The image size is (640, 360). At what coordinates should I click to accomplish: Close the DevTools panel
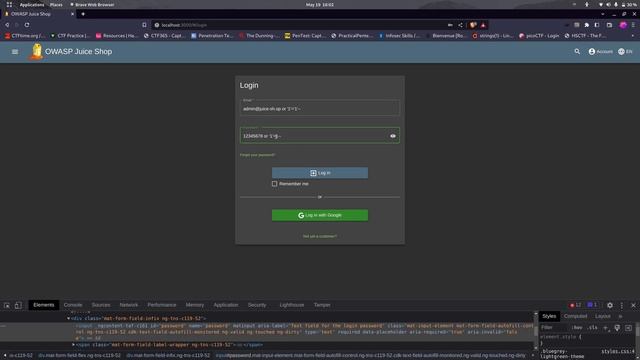click(x=633, y=305)
